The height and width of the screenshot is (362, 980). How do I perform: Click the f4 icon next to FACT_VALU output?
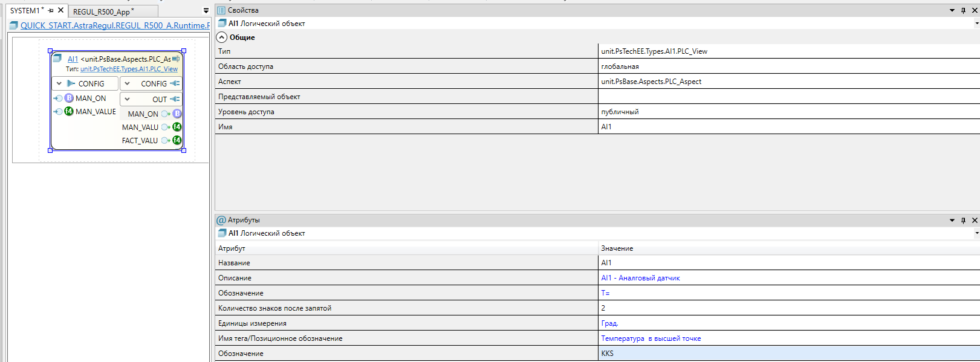point(177,140)
